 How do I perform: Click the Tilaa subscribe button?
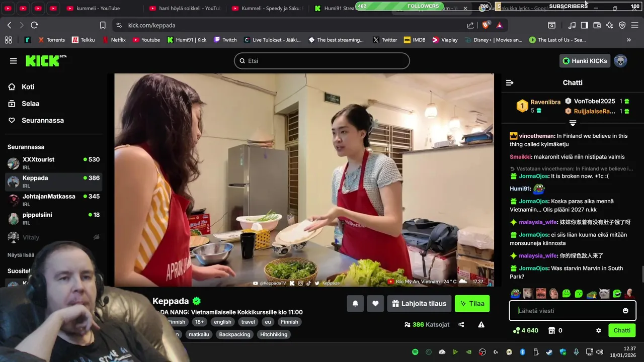point(472,304)
